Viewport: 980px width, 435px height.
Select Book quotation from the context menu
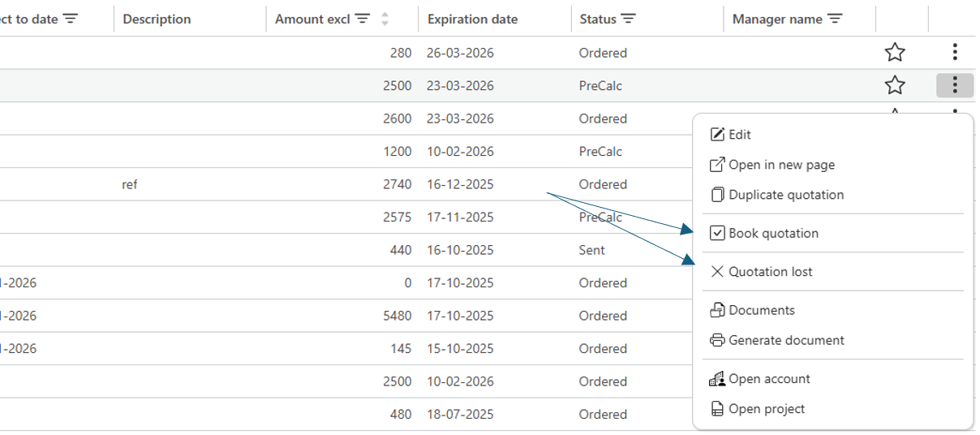773,233
